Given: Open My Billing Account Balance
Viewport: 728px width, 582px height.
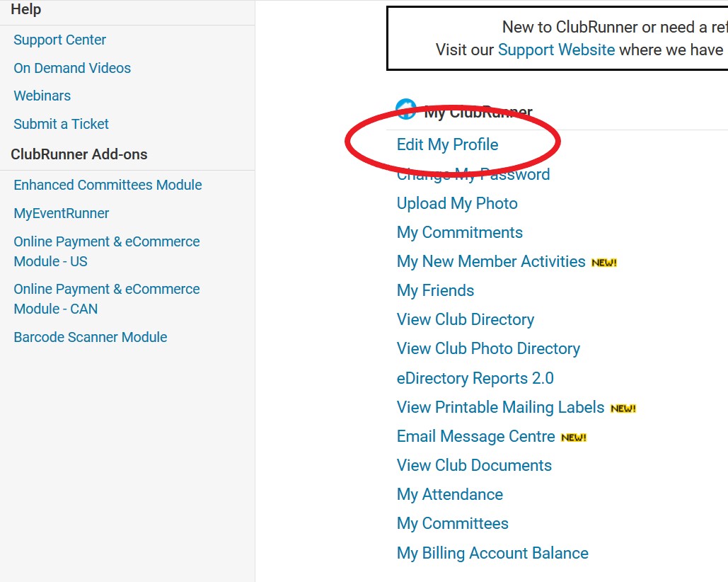Looking at the screenshot, I should pos(492,553).
